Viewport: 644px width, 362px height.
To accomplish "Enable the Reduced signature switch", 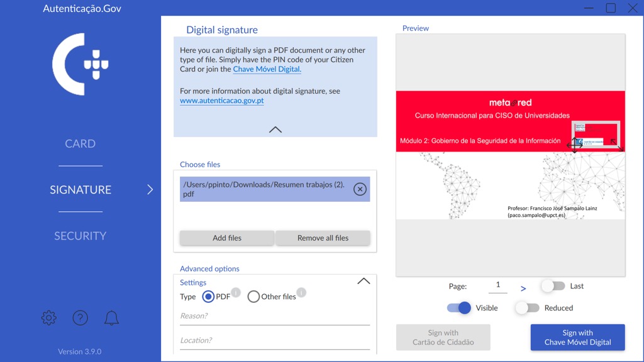I will [527, 308].
